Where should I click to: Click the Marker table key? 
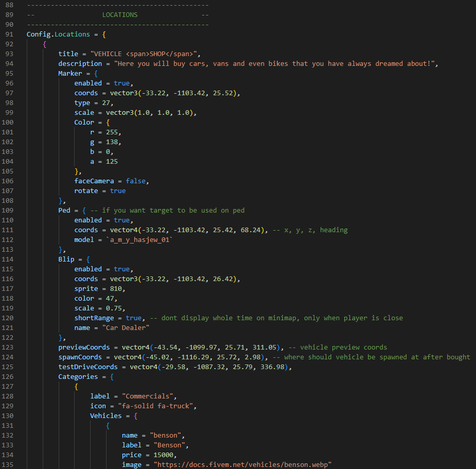pyautogui.click(x=70, y=74)
